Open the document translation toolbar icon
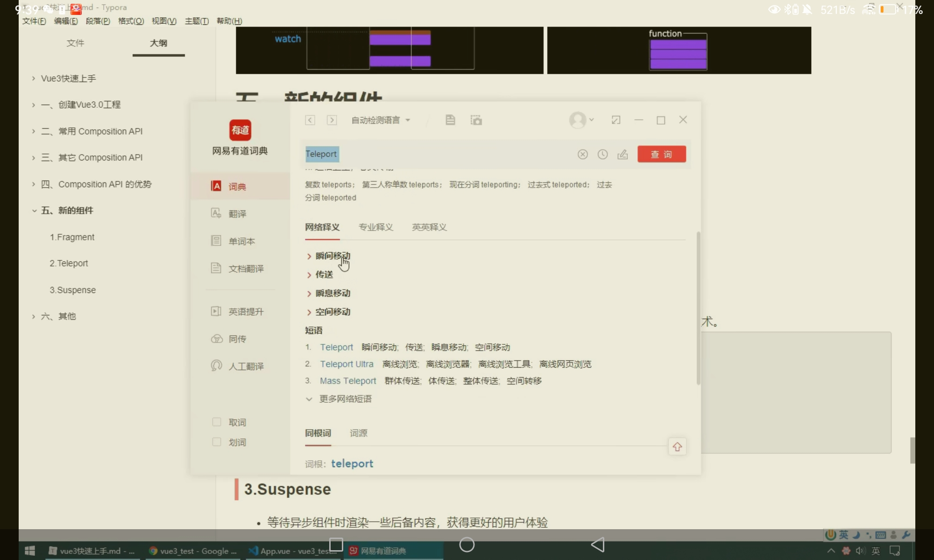 coord(450,120)
